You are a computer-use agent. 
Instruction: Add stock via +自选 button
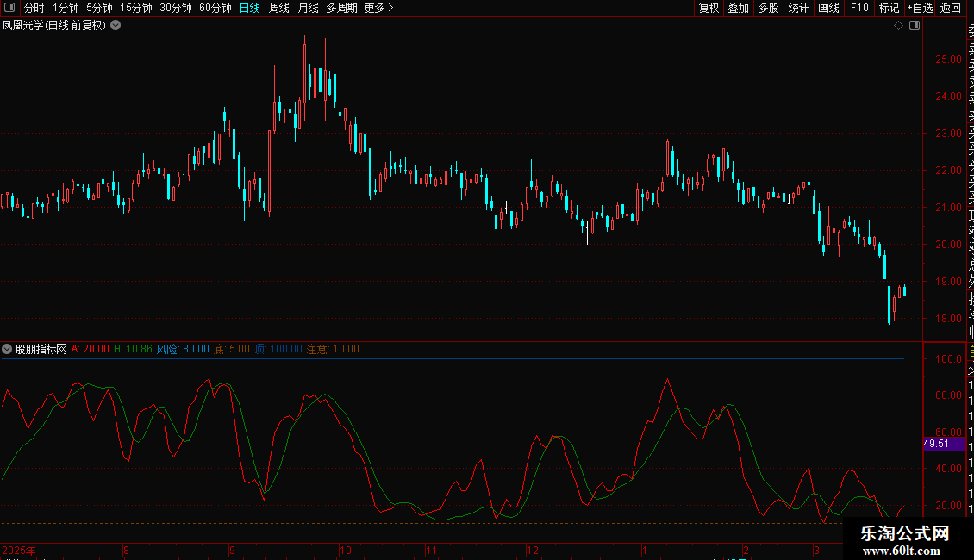(x=920, y=8)
